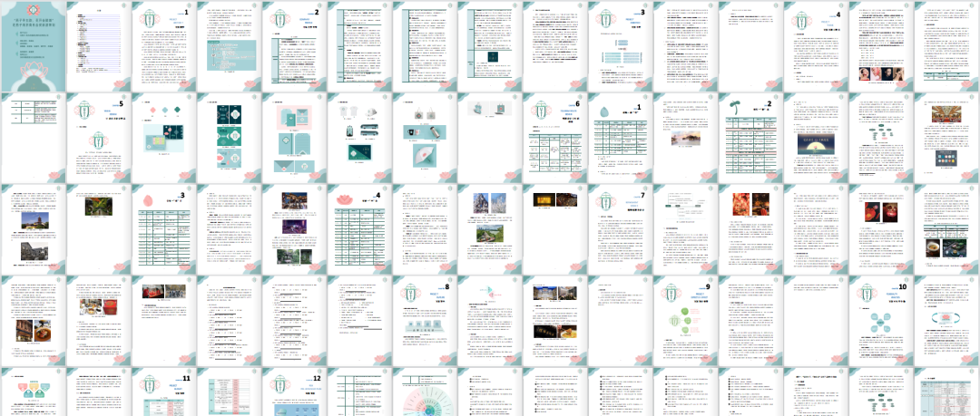The height and width of the screenshot is (416, 980).
Task: Click the water droplet icon
Action: point(605,110)
